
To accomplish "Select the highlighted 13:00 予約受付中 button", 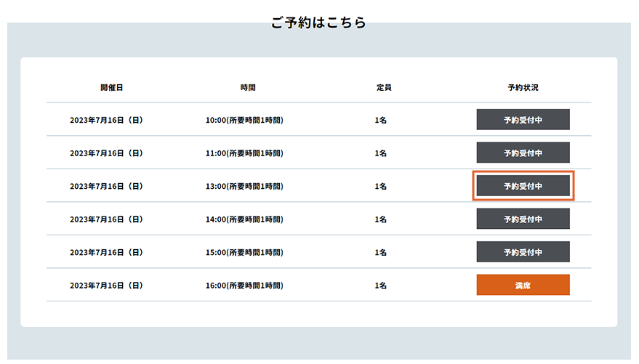I will coord(523,186).
